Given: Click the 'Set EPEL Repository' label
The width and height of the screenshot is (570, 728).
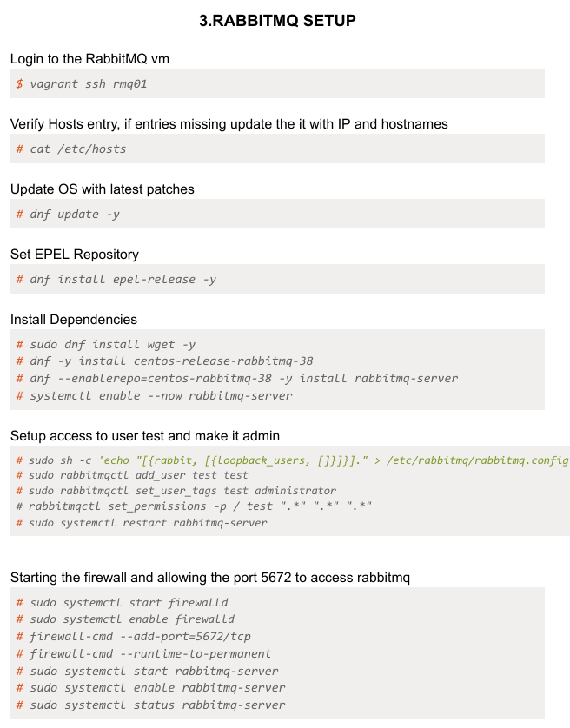Looking at the screenshot, I should pos(75,255).
